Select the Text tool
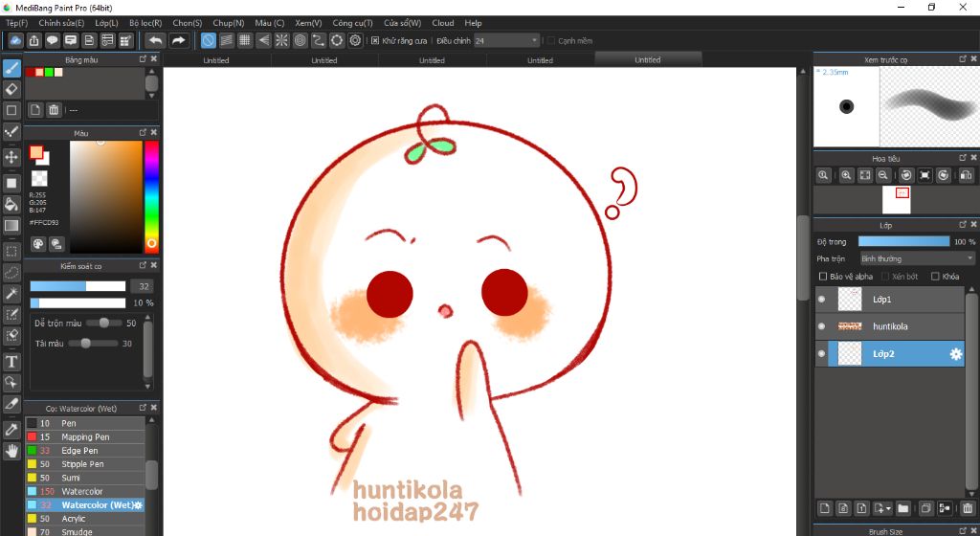Screen dimensions: 980x536 click(11, 362)
